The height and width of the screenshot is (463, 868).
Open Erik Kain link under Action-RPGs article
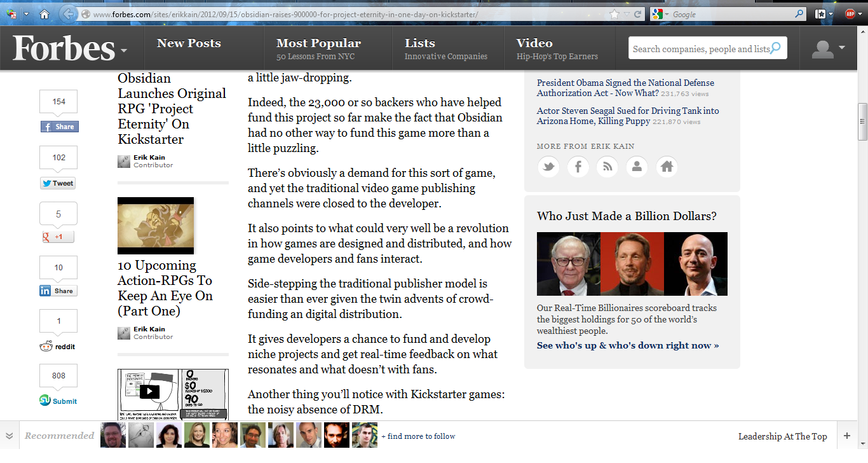[x=149, y=329]
